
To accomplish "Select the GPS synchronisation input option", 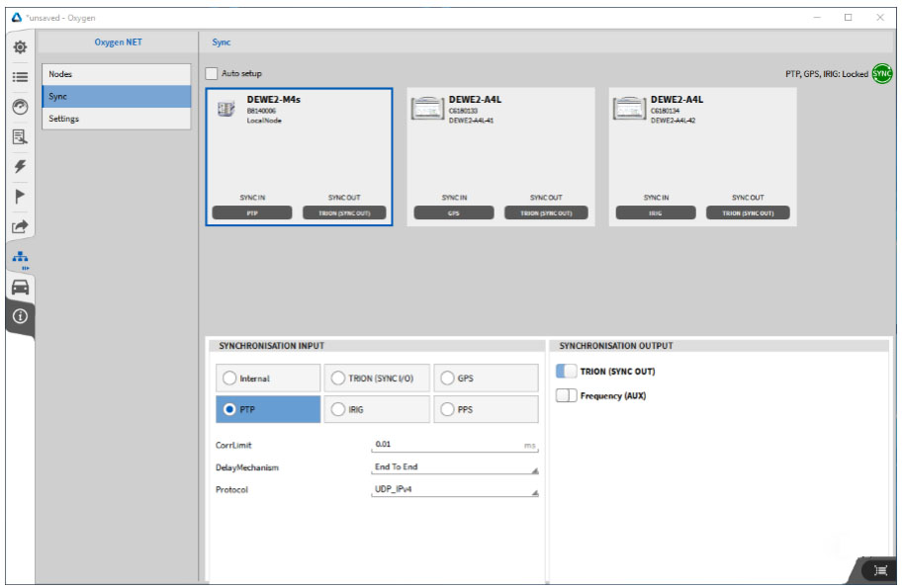I will pos(448,378).
